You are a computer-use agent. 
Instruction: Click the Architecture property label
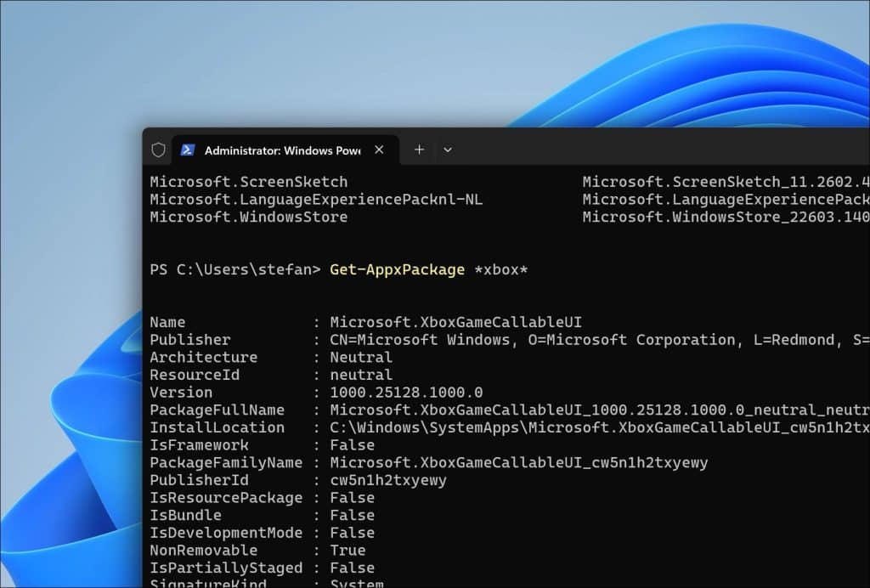[204, 357]
